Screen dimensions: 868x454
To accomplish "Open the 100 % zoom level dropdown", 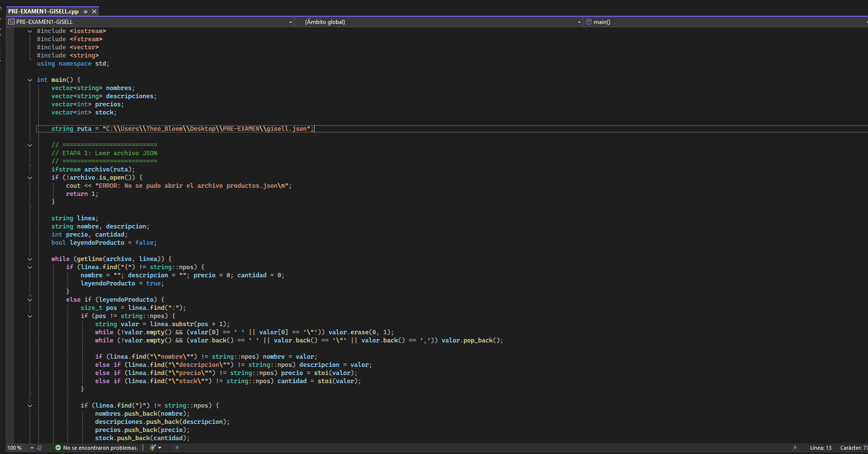I will 32,448.
